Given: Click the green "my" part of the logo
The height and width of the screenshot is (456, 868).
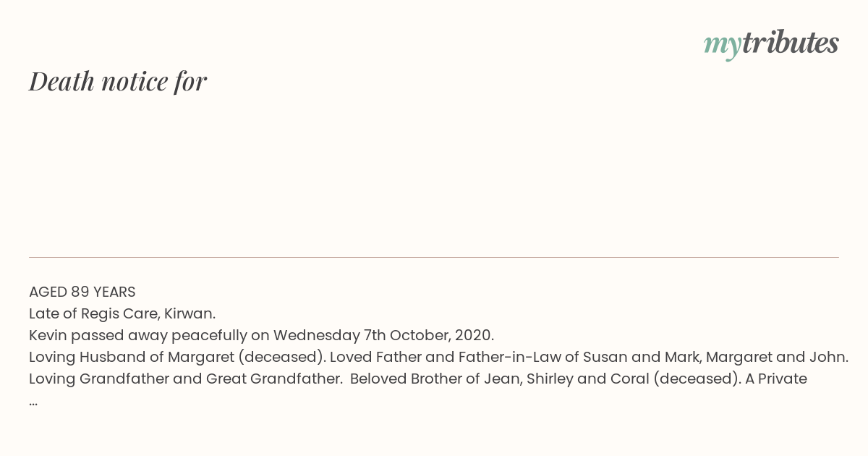Looking at the screenshot, I should [722, 46].
